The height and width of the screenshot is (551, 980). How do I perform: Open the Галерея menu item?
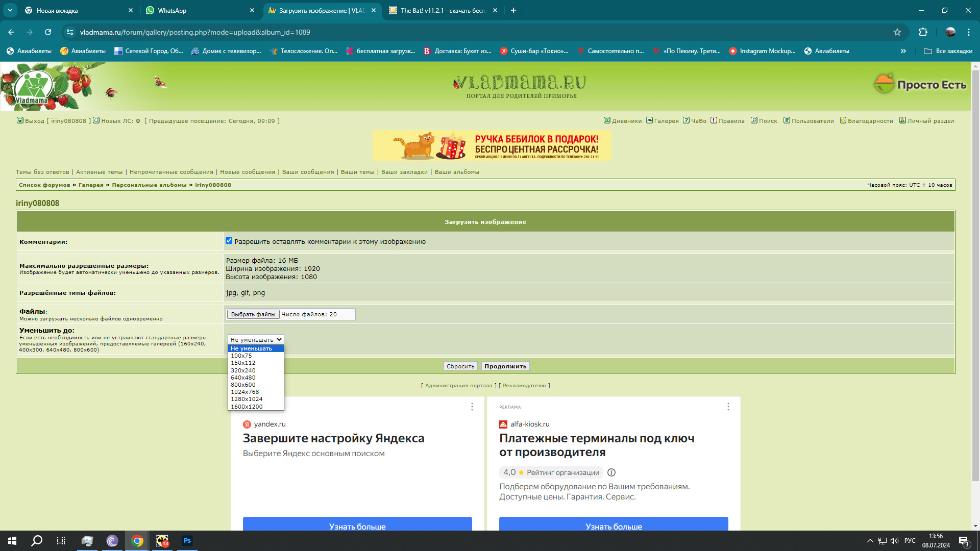click(x=663, y=121)
